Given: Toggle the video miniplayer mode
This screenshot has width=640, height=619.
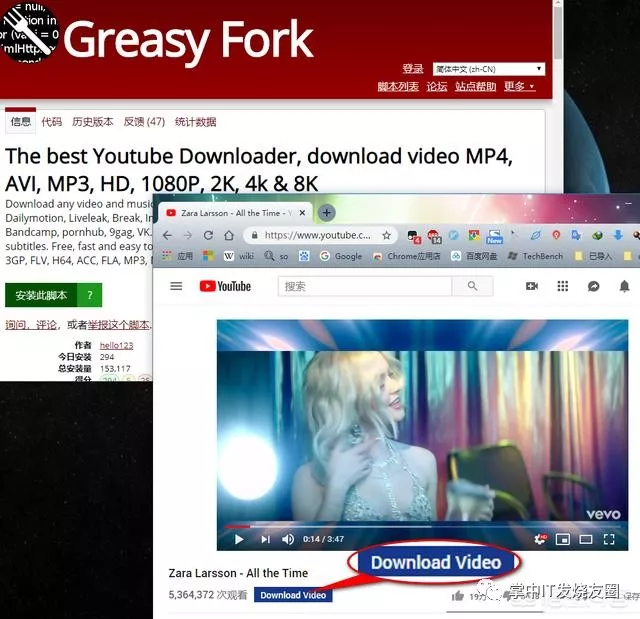Looking at the screenshot, I should tap(562, 539).
